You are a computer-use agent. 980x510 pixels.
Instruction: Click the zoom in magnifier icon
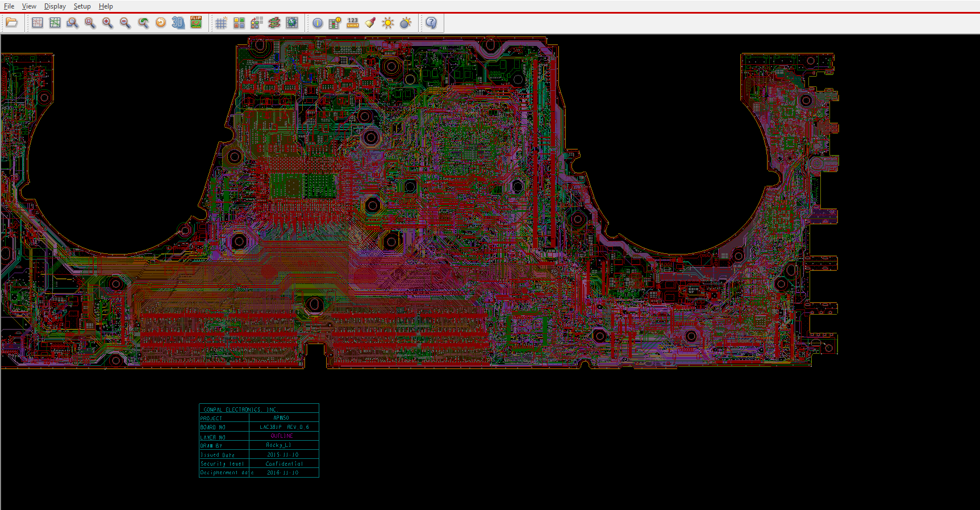[x=107, y=23]
